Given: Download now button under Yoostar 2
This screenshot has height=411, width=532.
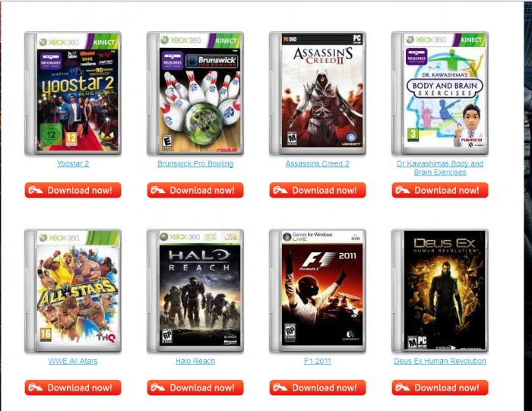Looking at the screenshot, I should 73,190.
